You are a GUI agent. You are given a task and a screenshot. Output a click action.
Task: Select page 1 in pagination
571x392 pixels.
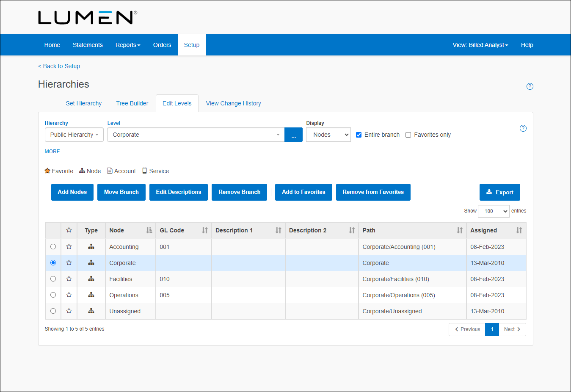492,329
